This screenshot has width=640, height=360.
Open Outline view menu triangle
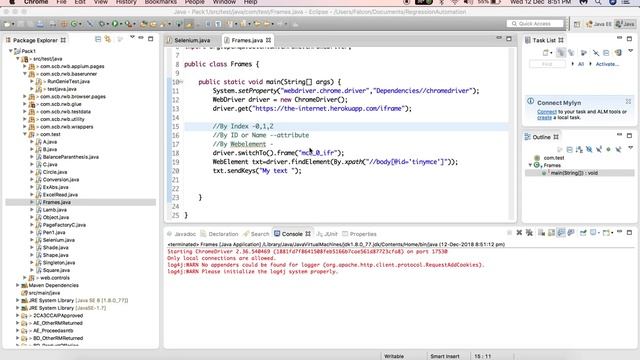[x=631, y=147]
